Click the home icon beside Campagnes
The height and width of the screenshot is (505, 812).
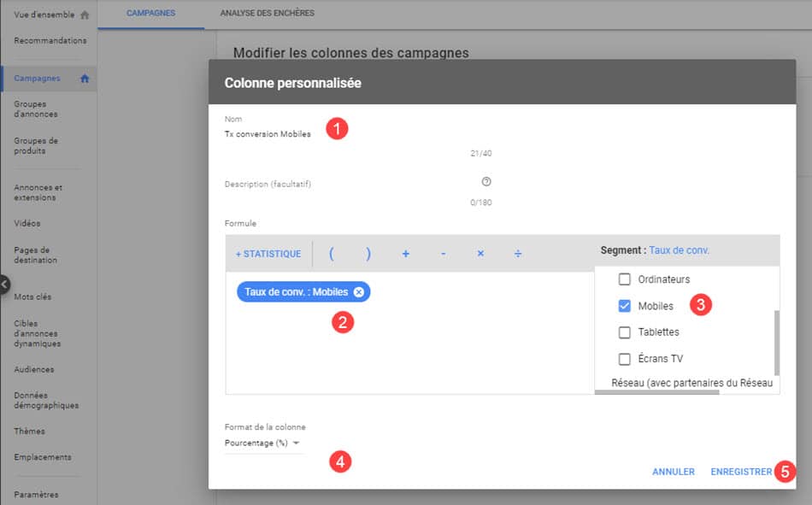[85, 79]
